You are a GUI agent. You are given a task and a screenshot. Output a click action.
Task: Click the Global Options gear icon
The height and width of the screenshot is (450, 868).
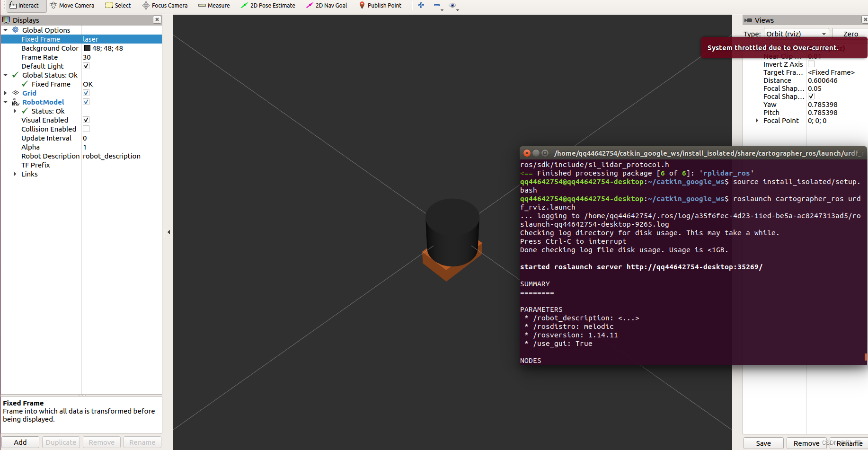(16, 30)
